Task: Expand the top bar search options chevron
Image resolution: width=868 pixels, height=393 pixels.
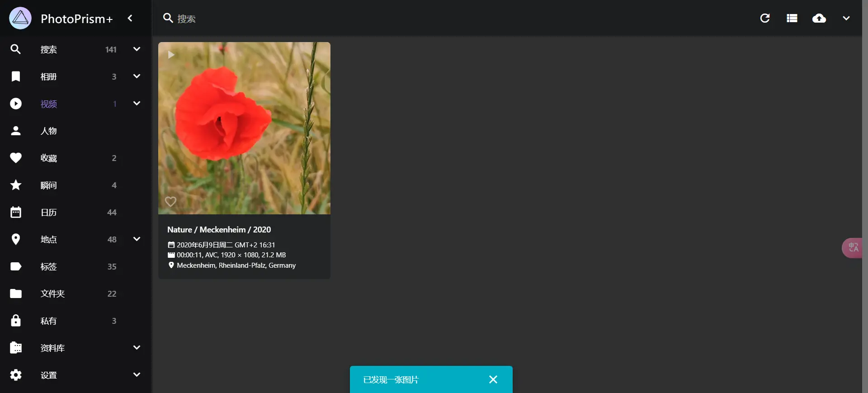Action: [846, 18]
